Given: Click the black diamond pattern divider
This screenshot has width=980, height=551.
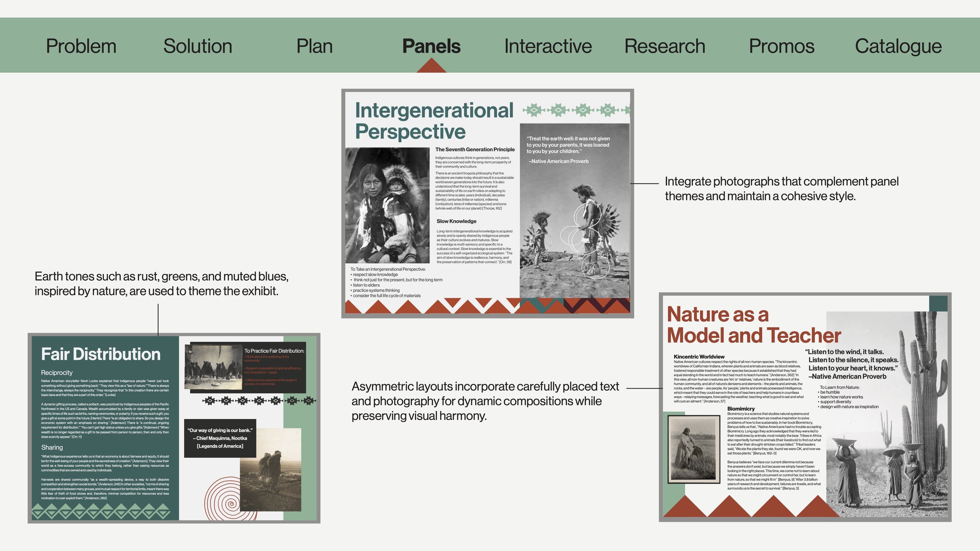Looking at the screenshot, I should (x=259, y=401).
